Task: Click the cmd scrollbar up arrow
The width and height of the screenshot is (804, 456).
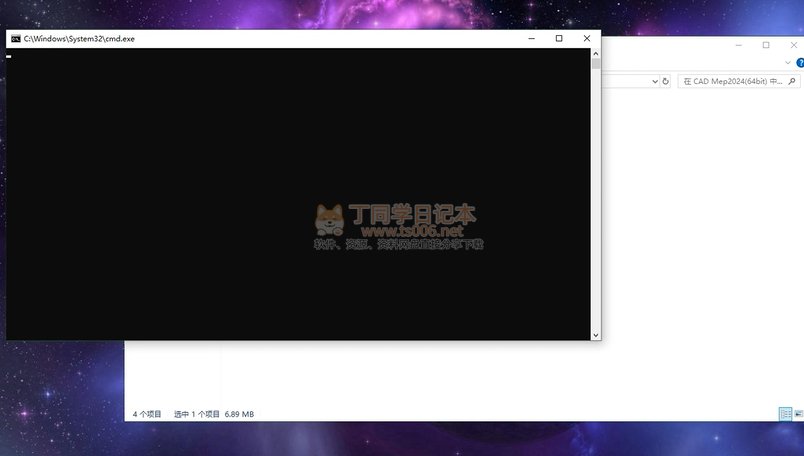Action: 596,53
